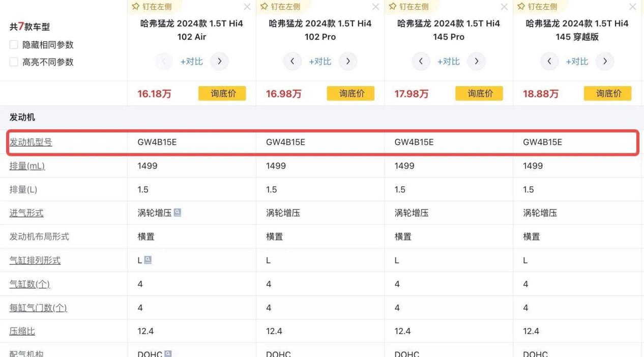Click 1.5 in the 145 Pro column
The image size is (644, 357).
pyautogui.click(x=400, y=189)
